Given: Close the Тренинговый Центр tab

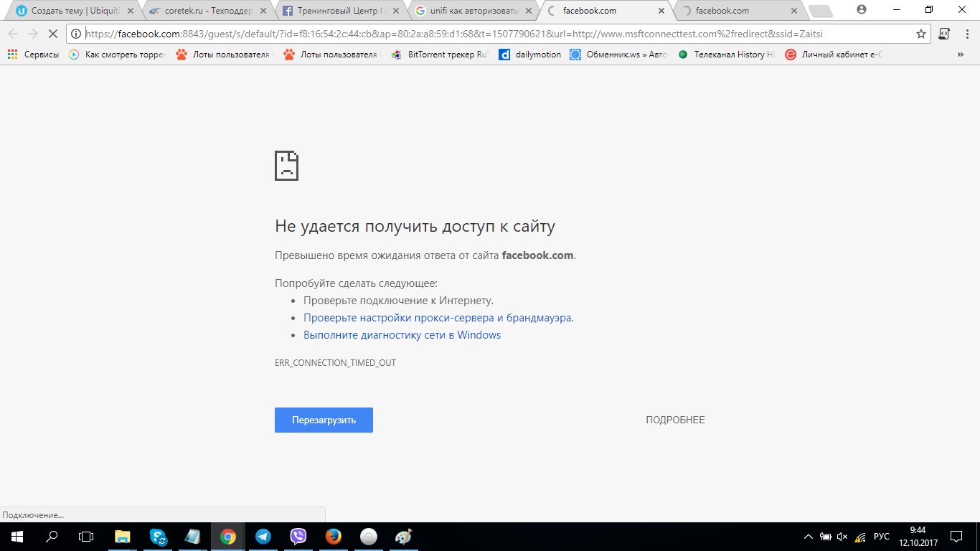Looking at the screenshot, I should point(397,11).
